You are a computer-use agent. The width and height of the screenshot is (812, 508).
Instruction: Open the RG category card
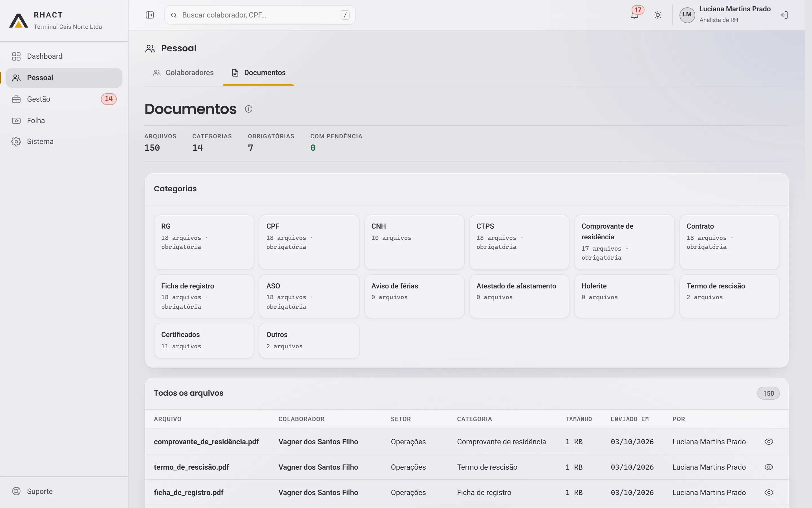(204, 242)
